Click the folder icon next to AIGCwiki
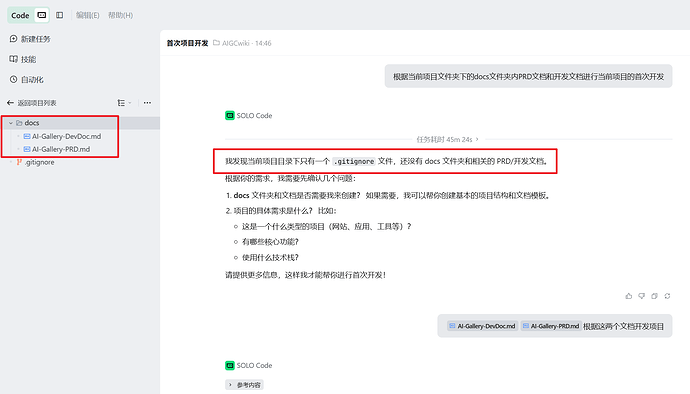This screenshot has width=690, height=394. click(x=216, y=43)
